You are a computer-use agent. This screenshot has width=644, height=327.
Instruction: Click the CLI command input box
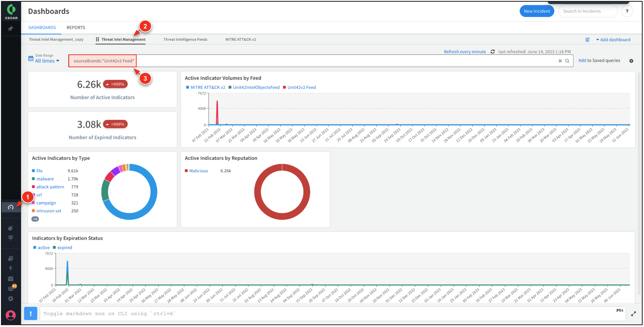333,313
